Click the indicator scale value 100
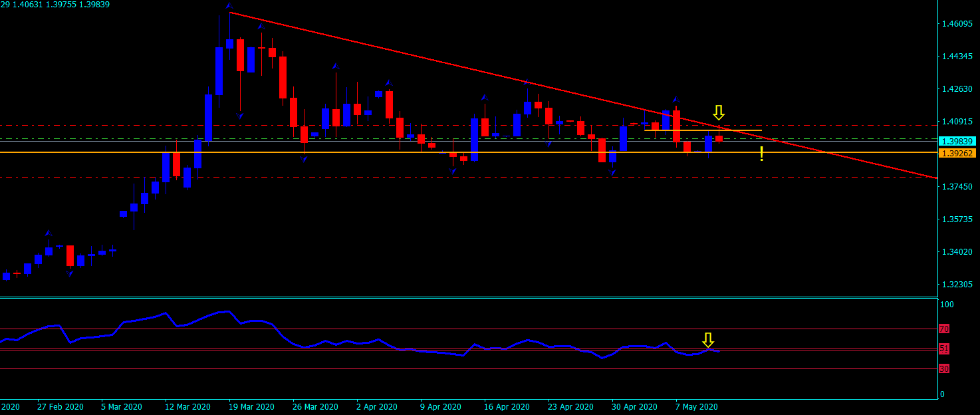 [x=947, y=305]
